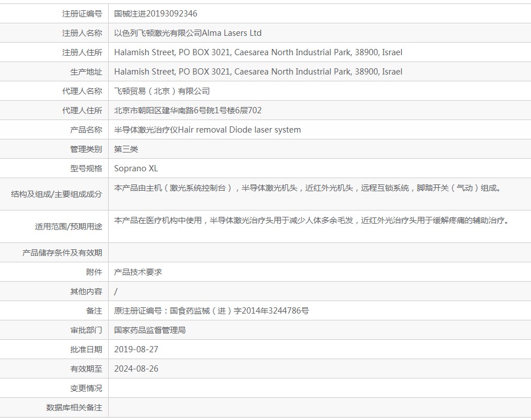
Task: Select approving department 国家药品监督管理局
Action: pos(150,330)
